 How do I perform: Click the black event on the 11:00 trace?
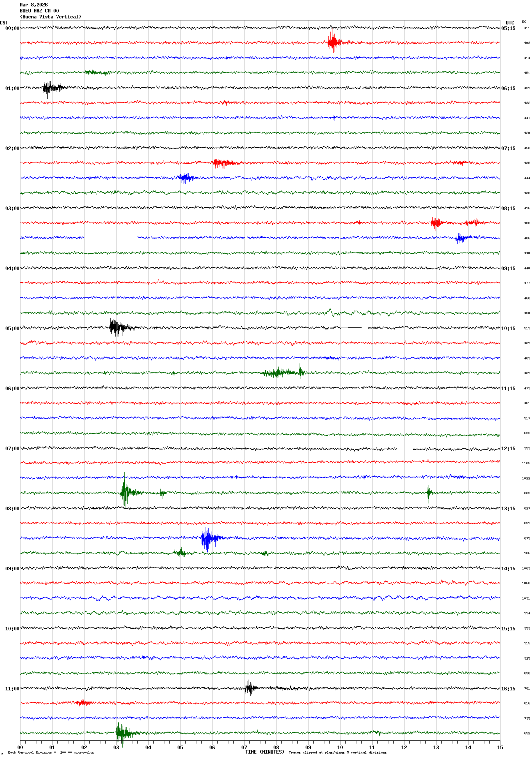pyautogui.click(x=250, y=688)
